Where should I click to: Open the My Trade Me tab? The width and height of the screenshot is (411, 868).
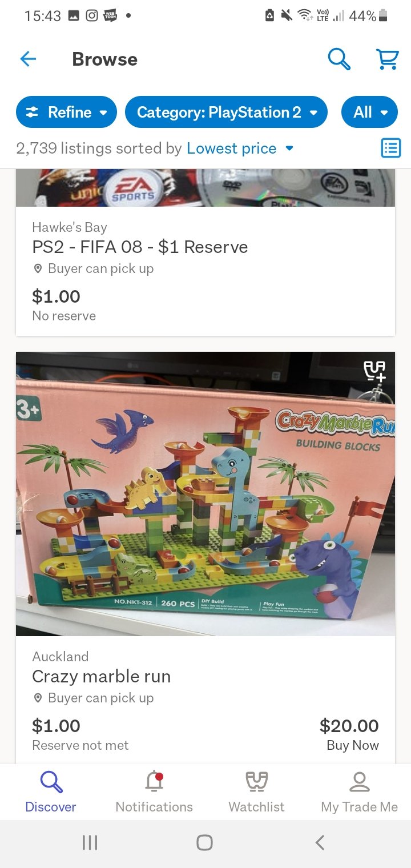(359, 792)
